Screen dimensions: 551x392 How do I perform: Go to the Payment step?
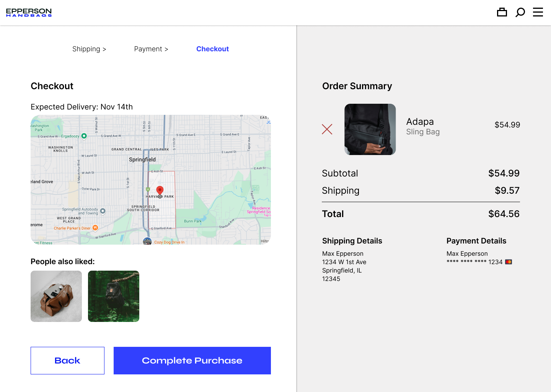(x=151, y=49)
